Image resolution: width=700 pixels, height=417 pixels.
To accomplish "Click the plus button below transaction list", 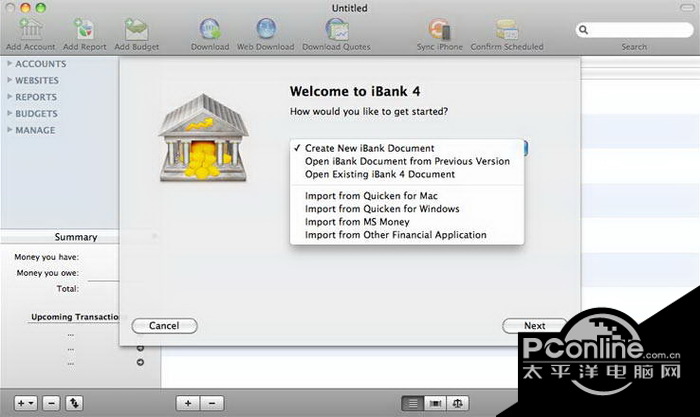I will point(188,403).
